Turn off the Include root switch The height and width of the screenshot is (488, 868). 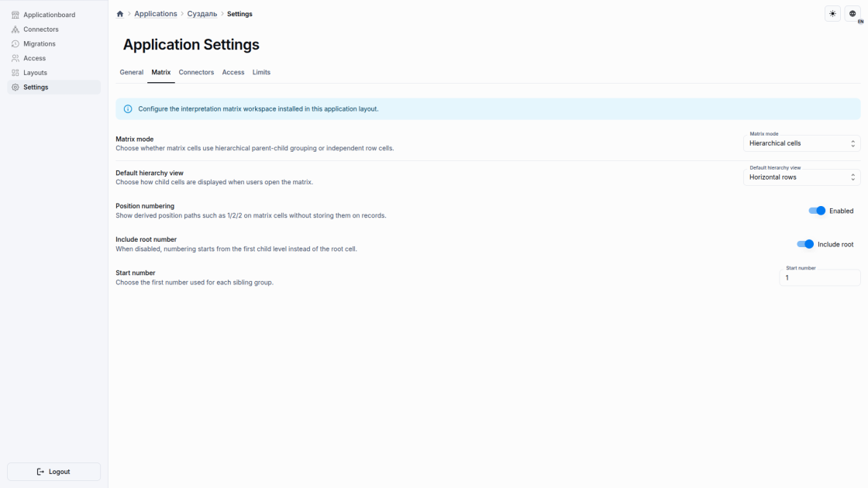[805, 244]
